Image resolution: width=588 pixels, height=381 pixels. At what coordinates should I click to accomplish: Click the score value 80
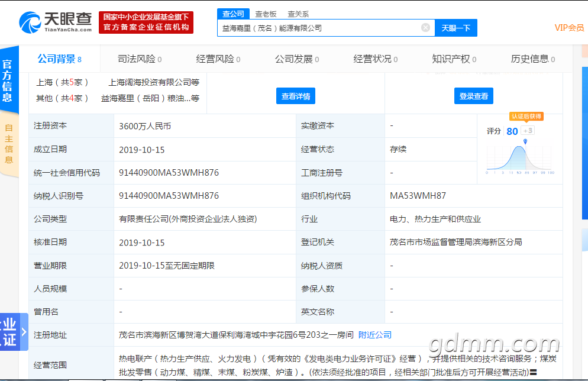512,131
